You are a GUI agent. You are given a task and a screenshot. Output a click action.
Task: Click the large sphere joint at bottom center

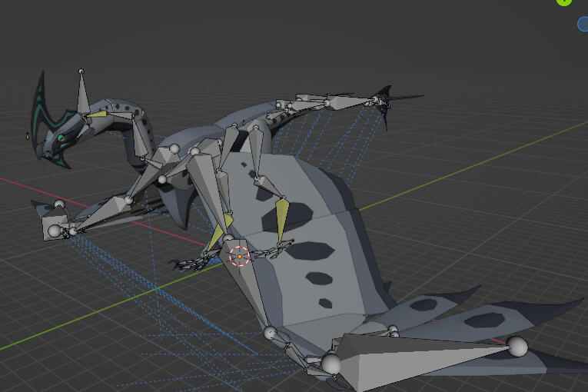click(331, 364)
